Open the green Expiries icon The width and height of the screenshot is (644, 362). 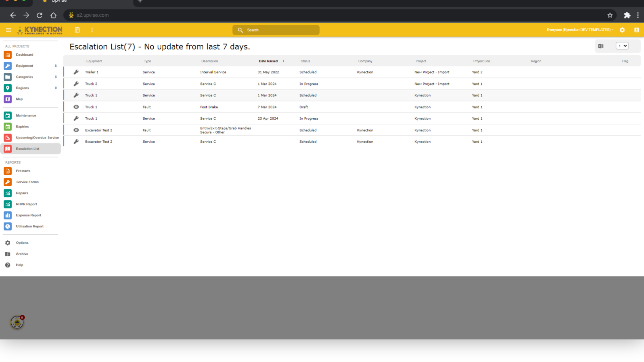(7, 126)
